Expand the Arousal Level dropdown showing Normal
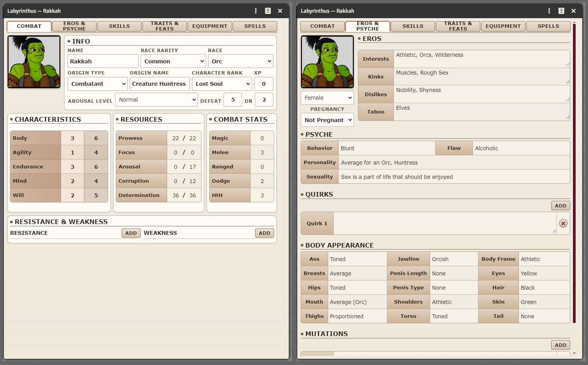This screenshot has height=365, width=588. coord(156,100)
